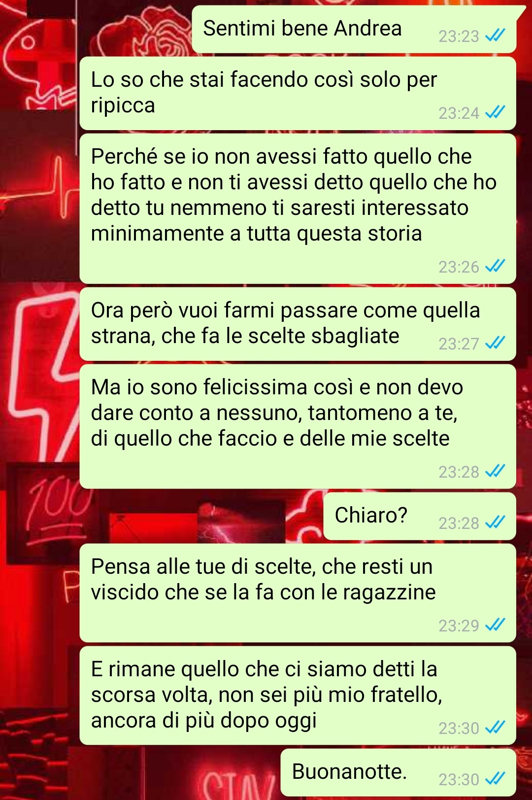Screen dimensions: 532x800
Task: Tap the read checkmarks on 'Sentimi bene Andrea'
Action: point(495,35)
